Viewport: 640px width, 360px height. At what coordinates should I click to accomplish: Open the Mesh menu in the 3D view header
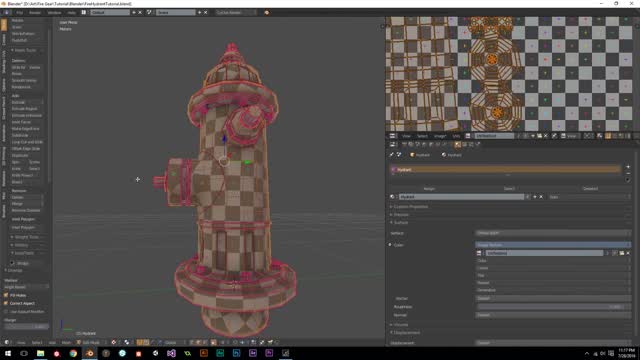pyautogui.click(x=67, y=342)
